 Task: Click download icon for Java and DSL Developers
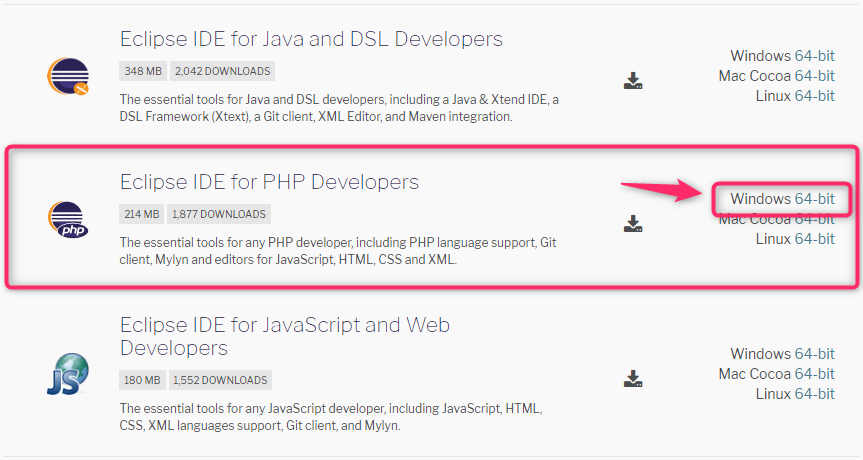click(633, 80)
